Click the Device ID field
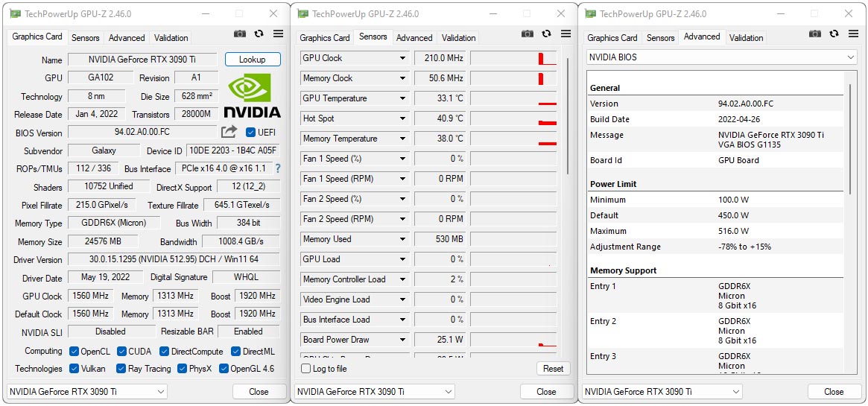868x406 pixels. [233, 150]
